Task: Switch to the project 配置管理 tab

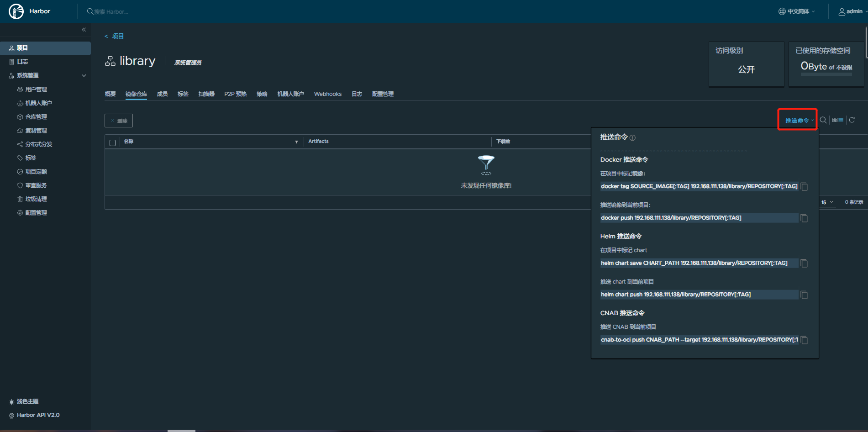Action: click(383, 94)
